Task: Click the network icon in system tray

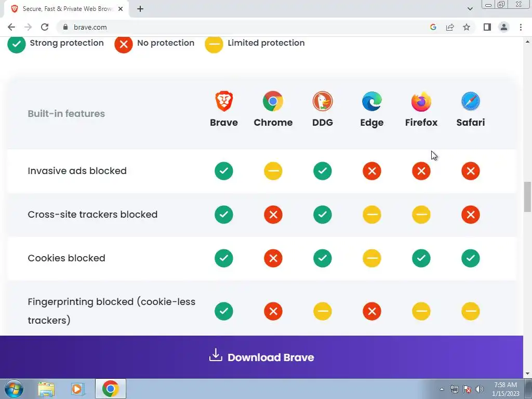Action: (x=454, y=389)
